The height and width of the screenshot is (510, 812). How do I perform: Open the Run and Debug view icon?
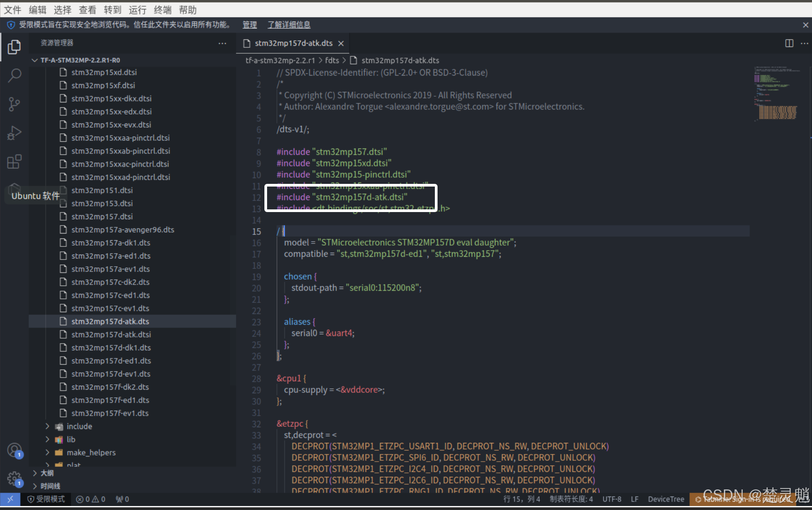click(14, 133)
